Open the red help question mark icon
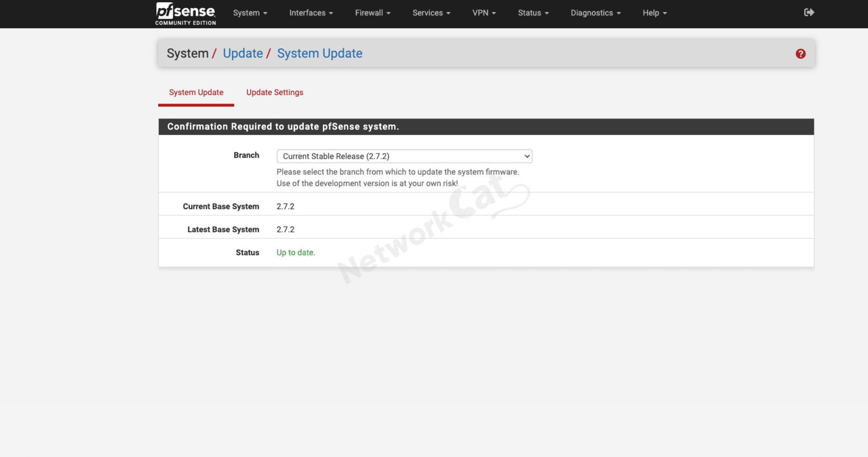 pos(800,54)
